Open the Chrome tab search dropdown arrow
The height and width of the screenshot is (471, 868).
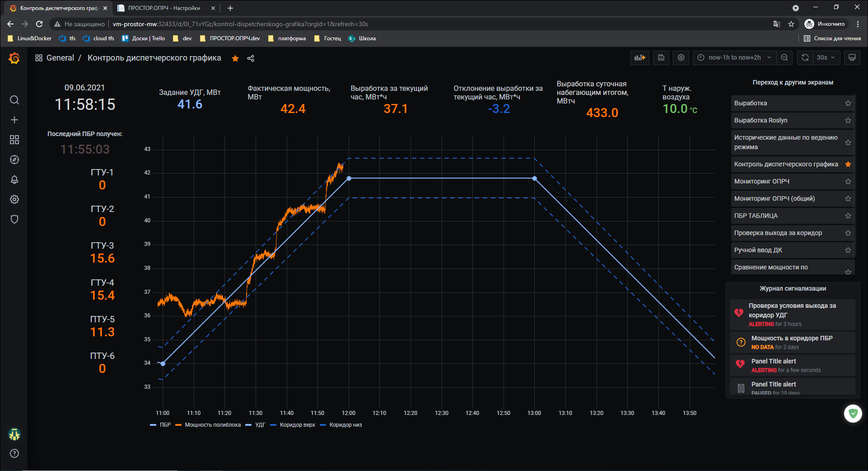click(x=796, y=8)
